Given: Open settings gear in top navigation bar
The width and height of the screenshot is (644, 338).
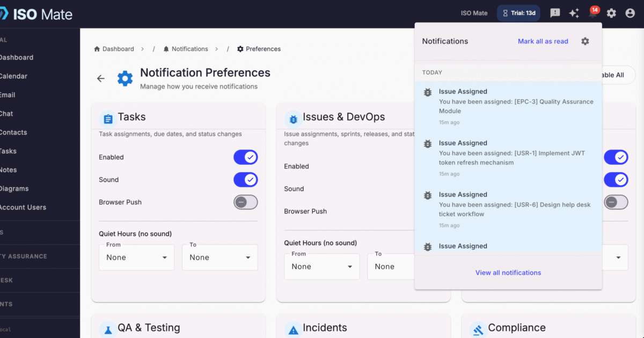Looking at the screenshot, I should [x=611, y=13].
